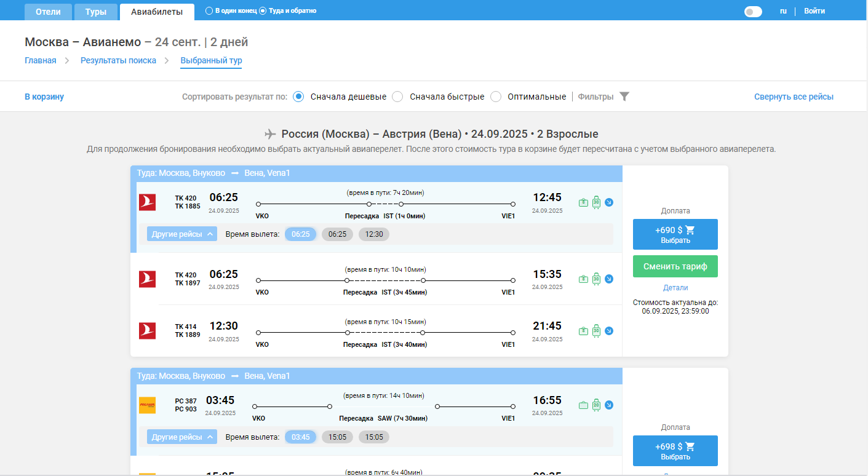Viewport: 868px width, 476px height.
Task: Toggle the switch next to the language selector
Action: (753, 11)
